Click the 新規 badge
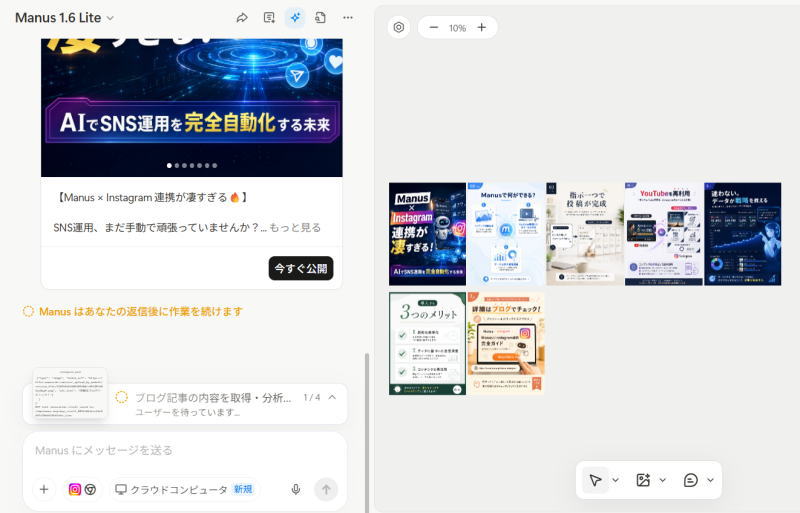This screenshot has height=513, width=800. (243, 489)
